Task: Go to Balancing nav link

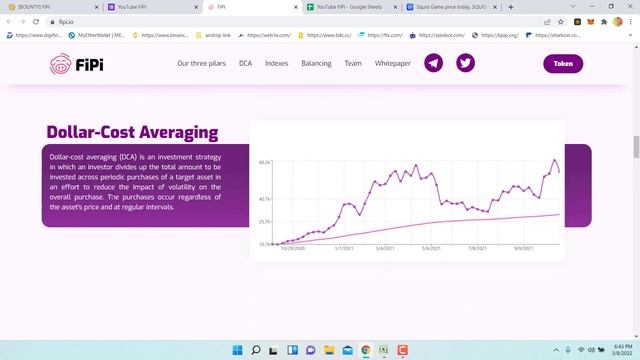Action: click(316, 63)
